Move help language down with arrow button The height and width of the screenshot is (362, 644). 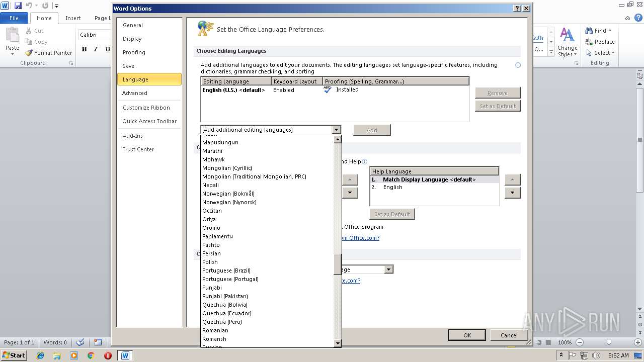[512, 193]
